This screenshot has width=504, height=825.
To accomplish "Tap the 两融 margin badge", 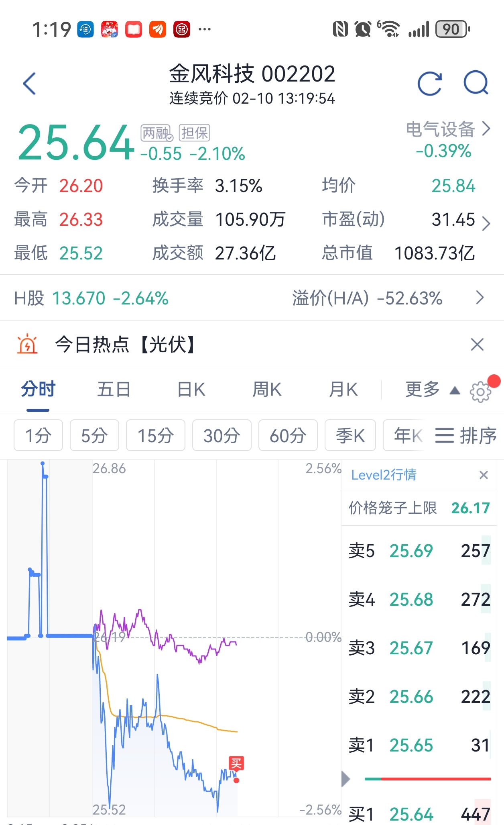I will pyautogui.click(x=157, y=133).
